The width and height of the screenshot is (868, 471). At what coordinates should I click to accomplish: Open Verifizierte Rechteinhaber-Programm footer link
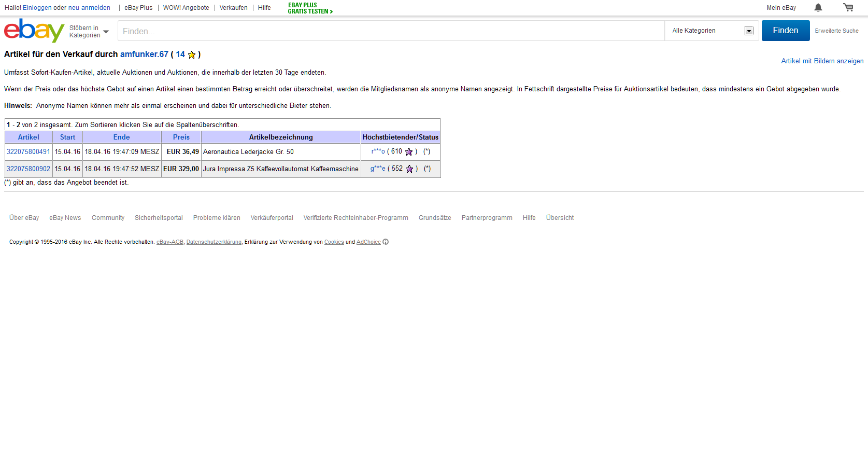(356, 218)
